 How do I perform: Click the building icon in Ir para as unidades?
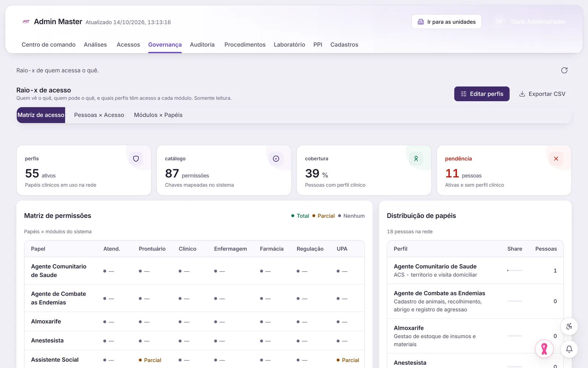(421, 22)
